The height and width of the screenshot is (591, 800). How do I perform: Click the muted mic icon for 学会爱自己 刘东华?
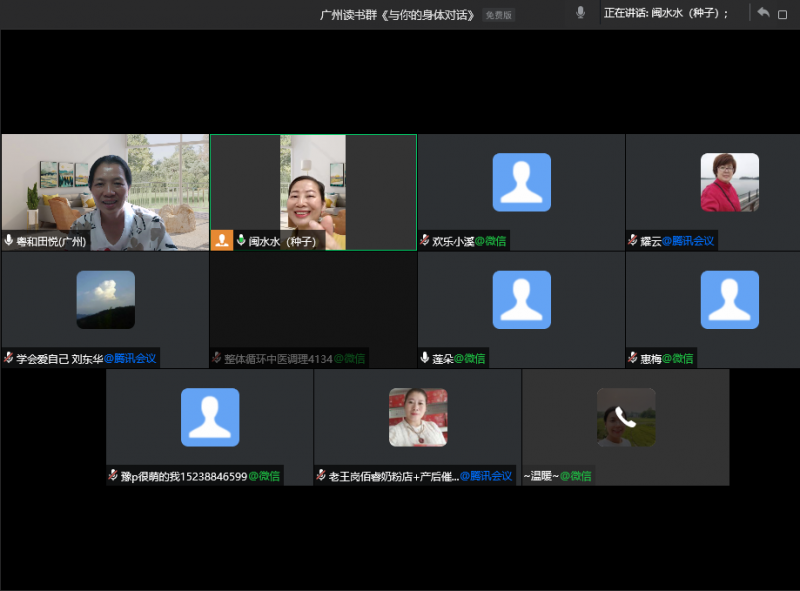click(9, 358)
